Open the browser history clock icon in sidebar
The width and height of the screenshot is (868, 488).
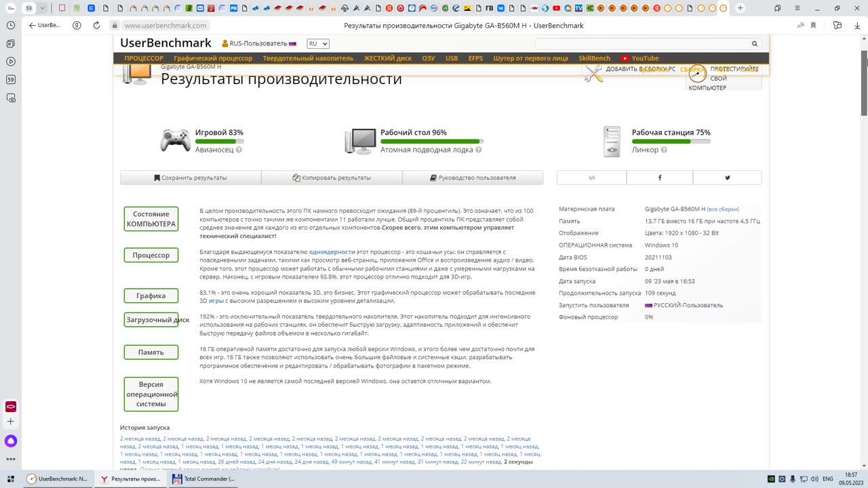coord(11,25)
